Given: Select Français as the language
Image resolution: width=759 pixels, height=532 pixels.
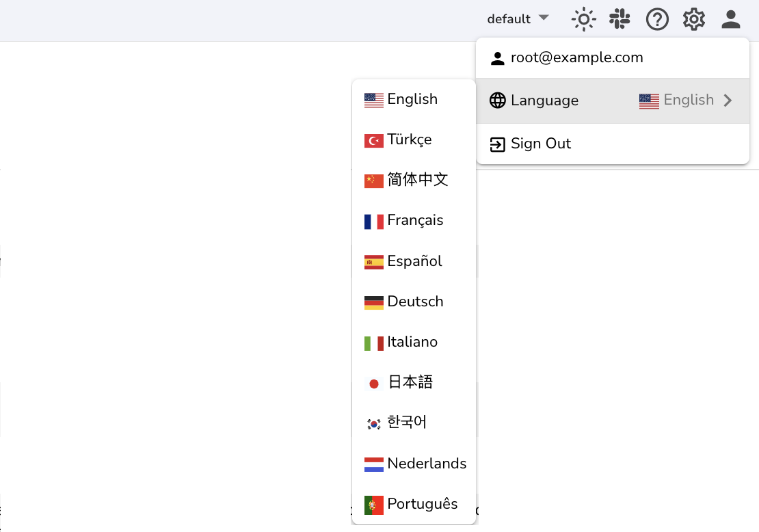Looking at the screenshot, I should tap(414, 220).
